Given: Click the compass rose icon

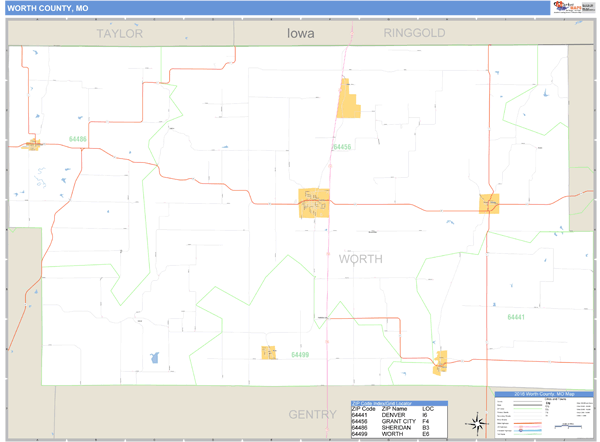Looking at the screenshot, I should coord(477,423).
